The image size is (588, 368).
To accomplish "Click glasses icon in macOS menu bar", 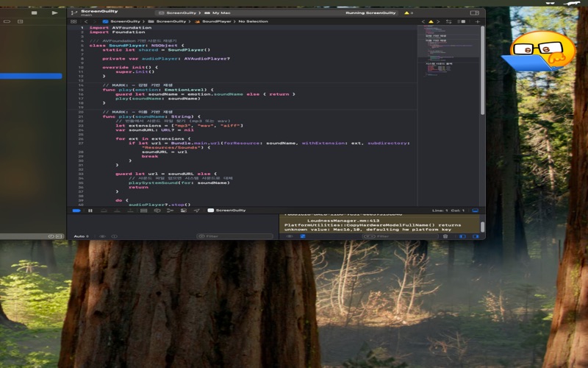I will [550, 3].
